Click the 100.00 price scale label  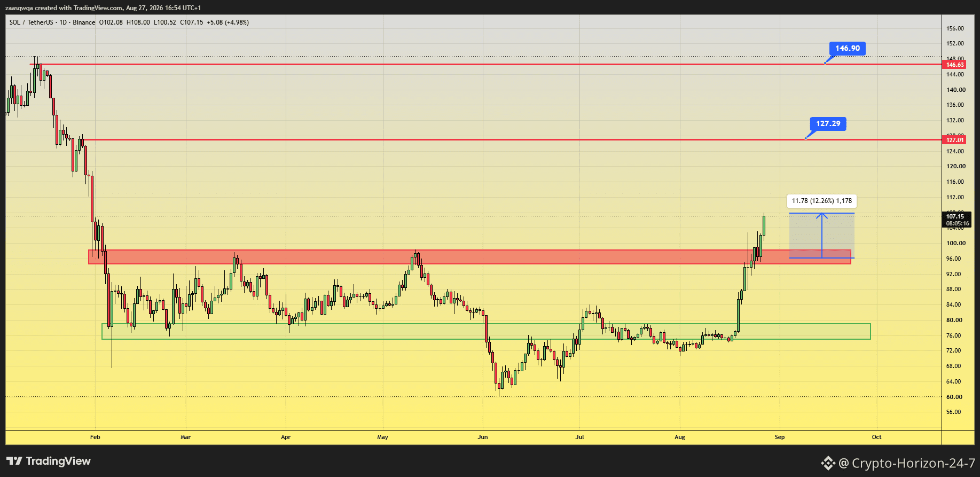tap(955, 243)
